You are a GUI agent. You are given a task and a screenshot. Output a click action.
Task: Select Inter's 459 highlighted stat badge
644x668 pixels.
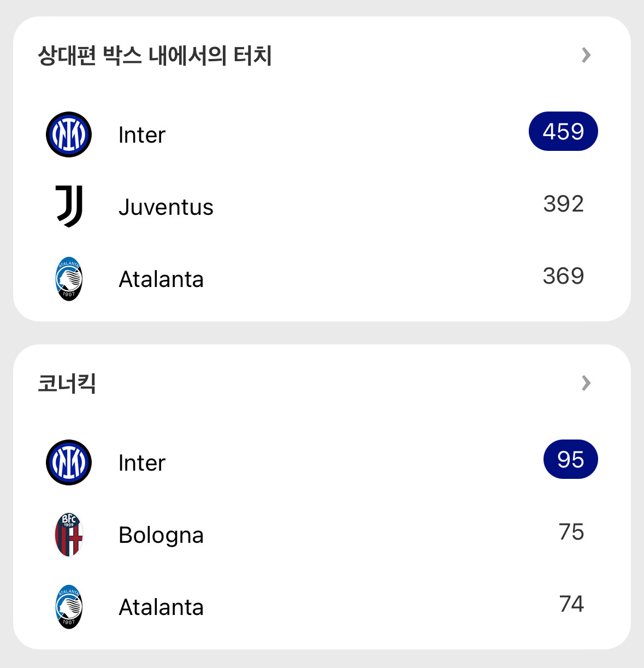(x=563, y=132)
